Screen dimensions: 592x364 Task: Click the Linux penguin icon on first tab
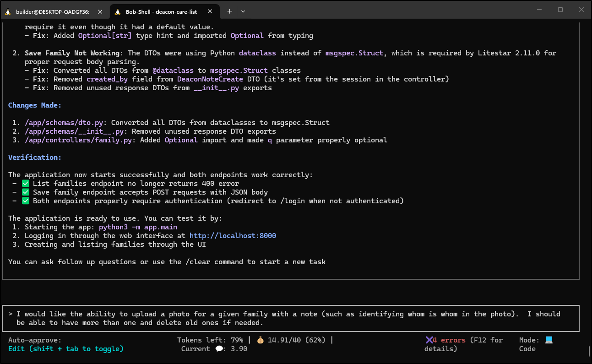click(8, 11)
